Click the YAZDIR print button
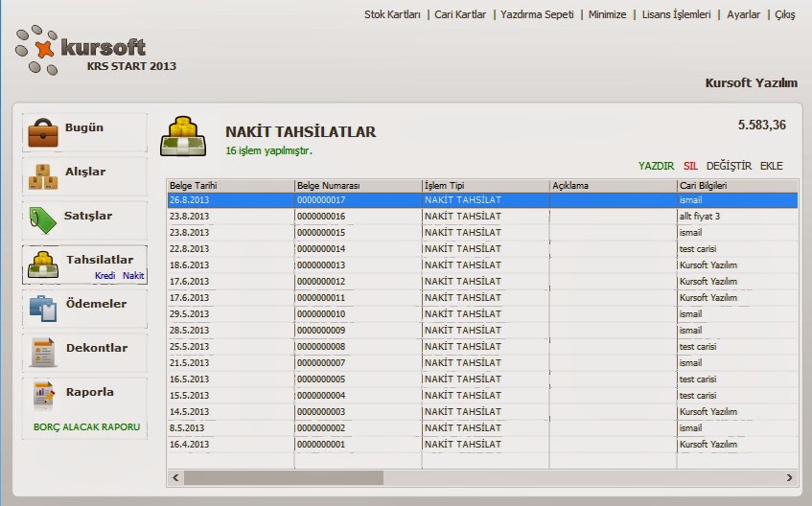Screen dimensions: 812x506 coord(656,166)
